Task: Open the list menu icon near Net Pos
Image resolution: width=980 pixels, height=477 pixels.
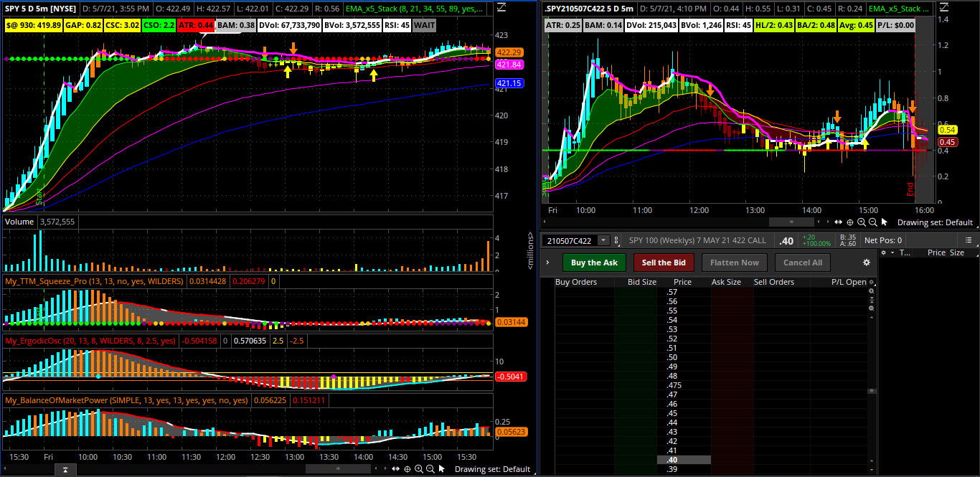Action: click(968, 240)
